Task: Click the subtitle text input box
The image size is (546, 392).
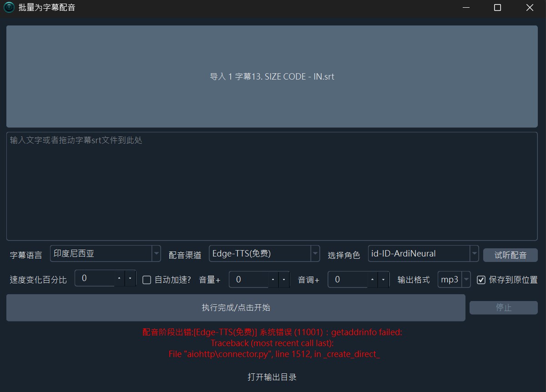Action: pos(272,186)
